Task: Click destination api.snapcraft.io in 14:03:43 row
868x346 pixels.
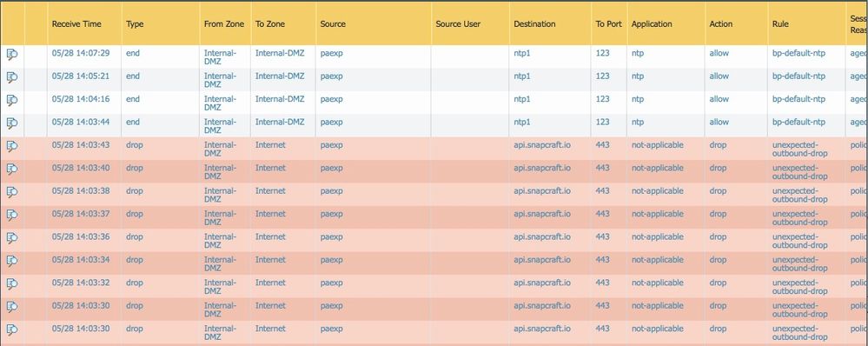Action: (x=542, y=145)
